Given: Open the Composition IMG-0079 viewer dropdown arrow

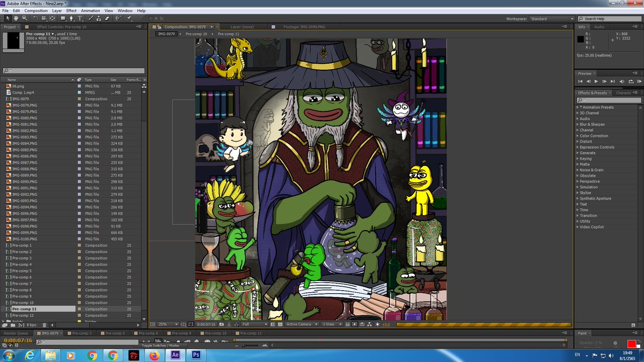Looking at the screenshot, I should [211, 26].
